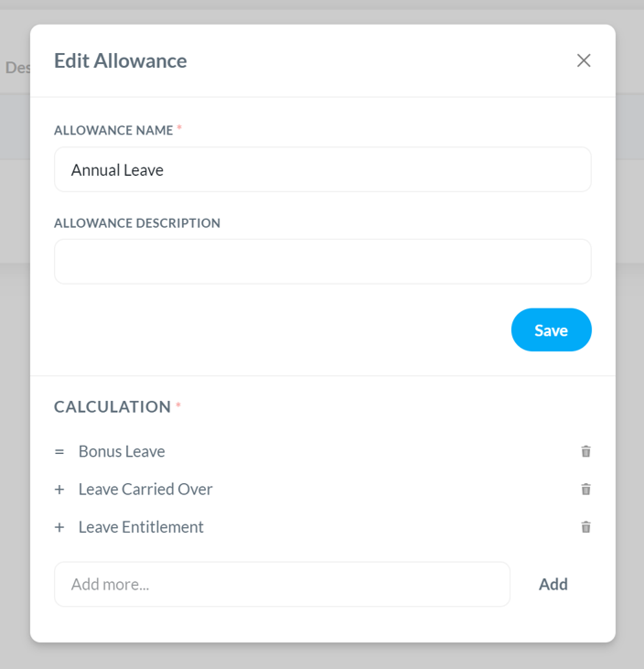This screenshot has height=669, width=644.
Task: Delete the Bonus Leave calculation row
Action: tap(586, 451)
